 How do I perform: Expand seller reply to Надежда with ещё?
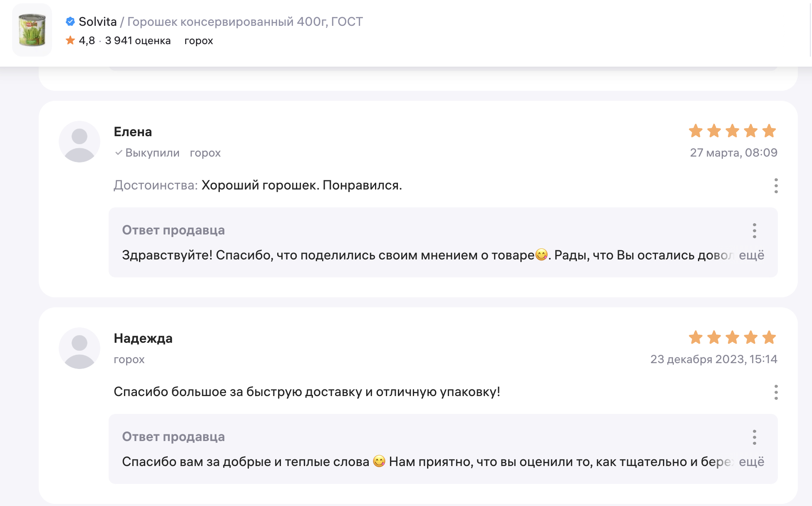coord(751,461)
